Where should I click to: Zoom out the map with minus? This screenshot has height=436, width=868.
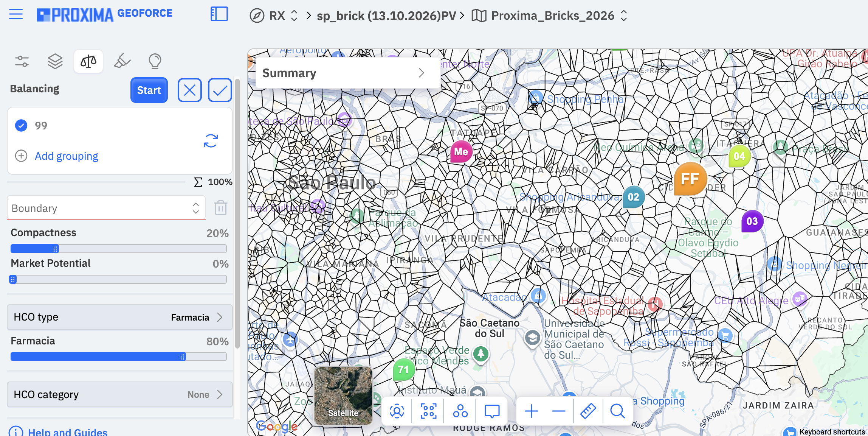pyautogui.click(x=559, y=411)
